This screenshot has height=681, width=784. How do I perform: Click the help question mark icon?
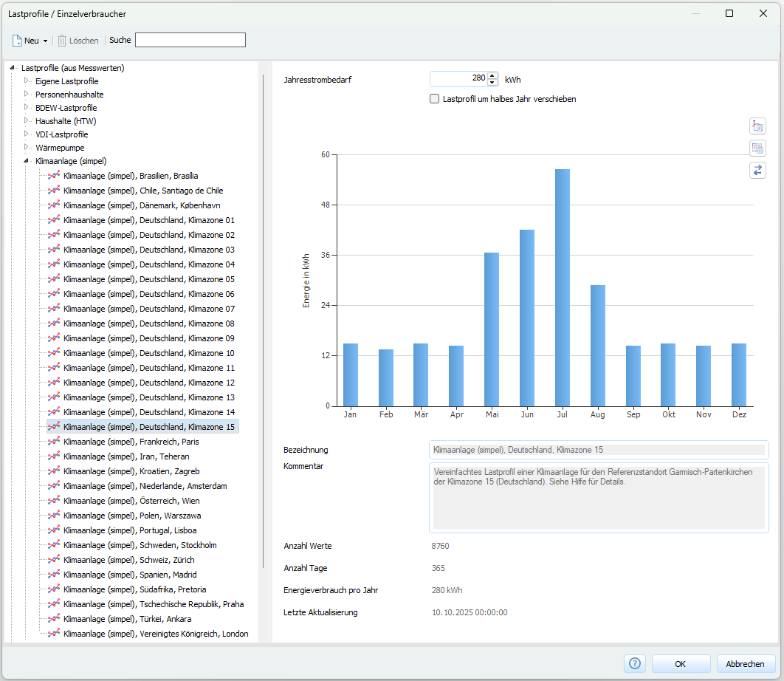click(x=634, y=664)
